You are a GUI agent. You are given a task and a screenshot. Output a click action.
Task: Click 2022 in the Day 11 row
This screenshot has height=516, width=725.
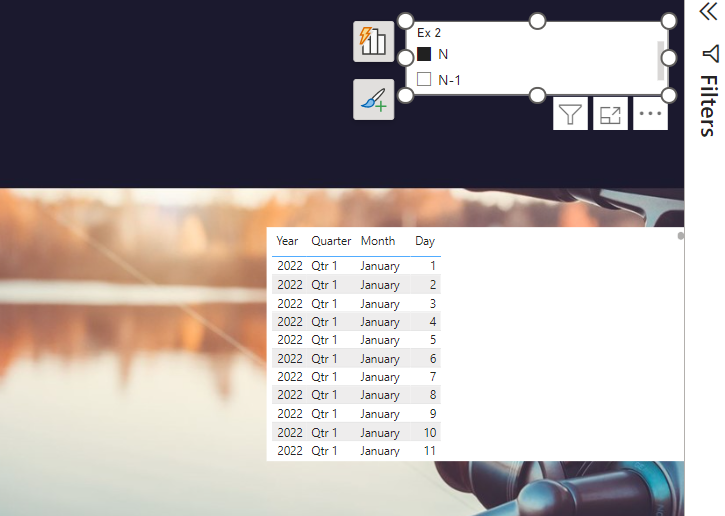pos(290,451)
